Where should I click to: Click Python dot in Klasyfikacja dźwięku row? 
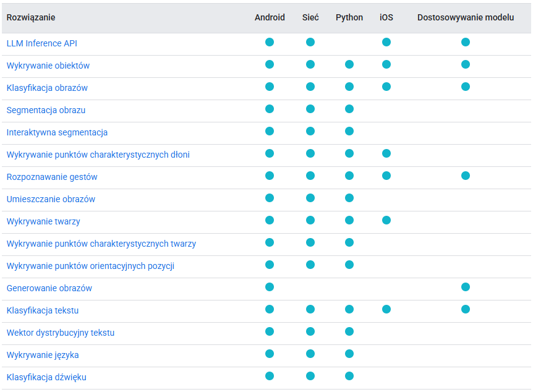coord(349,377)
